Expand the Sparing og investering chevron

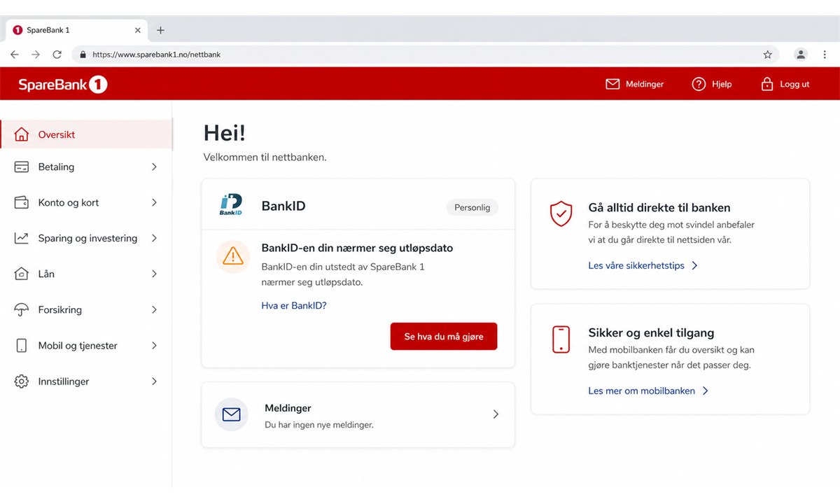154,238
